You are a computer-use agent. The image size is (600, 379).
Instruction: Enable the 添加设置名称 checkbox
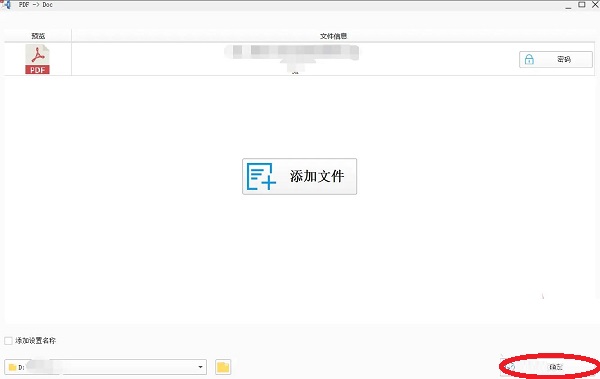tap(8, 340)
